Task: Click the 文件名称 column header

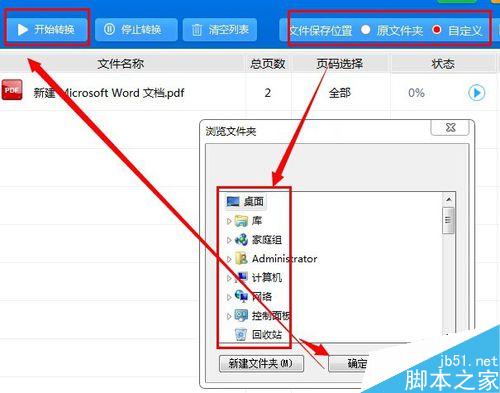Action: coord(121,64)
